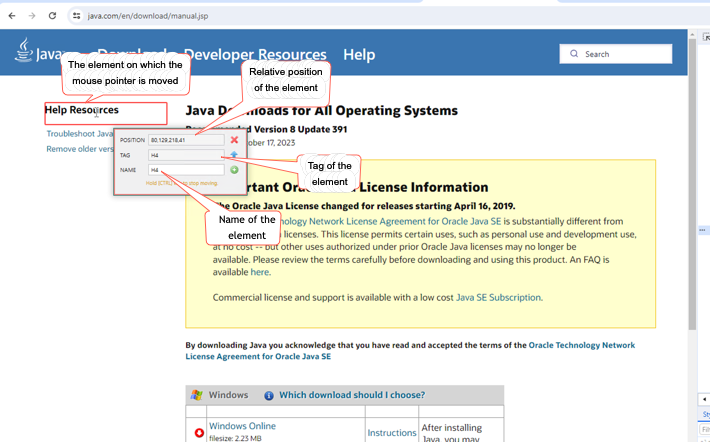
Task: Open the Troubleshoot Java link
Action: point(80,134)
